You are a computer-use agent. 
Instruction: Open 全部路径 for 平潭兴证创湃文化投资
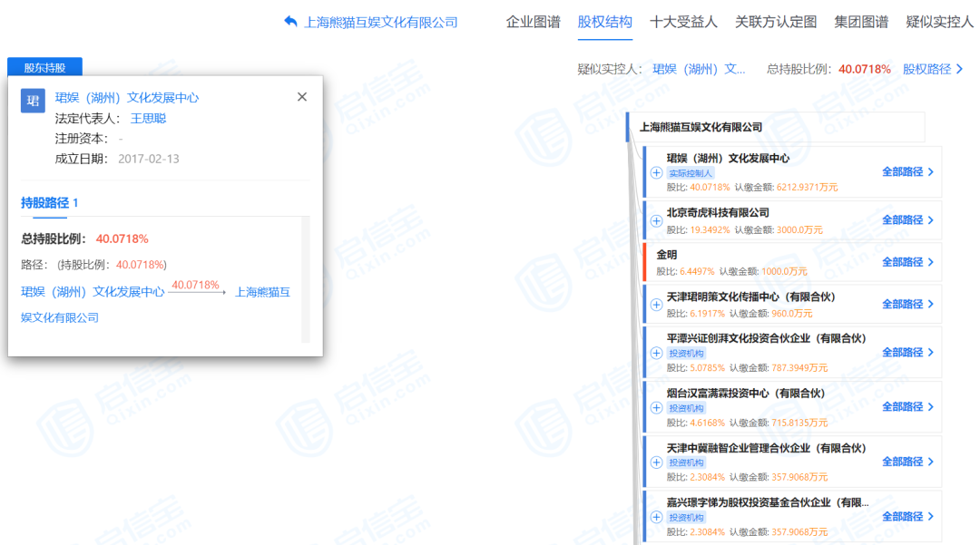[907, 352]
